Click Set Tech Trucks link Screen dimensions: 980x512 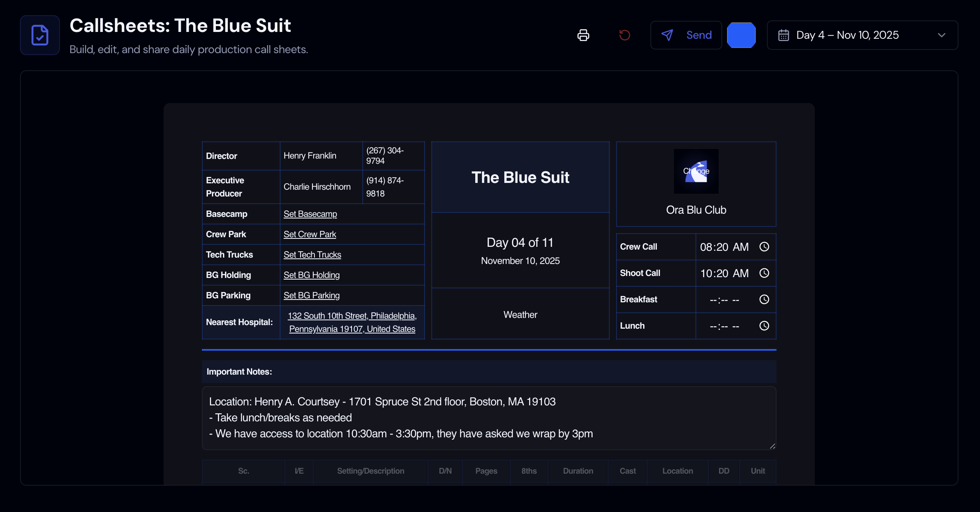click(312, 255)
